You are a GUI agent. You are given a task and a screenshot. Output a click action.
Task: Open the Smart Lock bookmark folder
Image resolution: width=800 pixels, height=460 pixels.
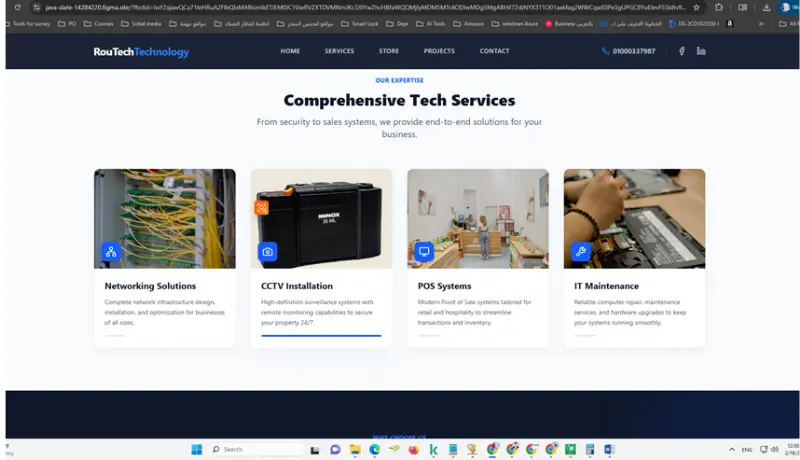[360, 24]
